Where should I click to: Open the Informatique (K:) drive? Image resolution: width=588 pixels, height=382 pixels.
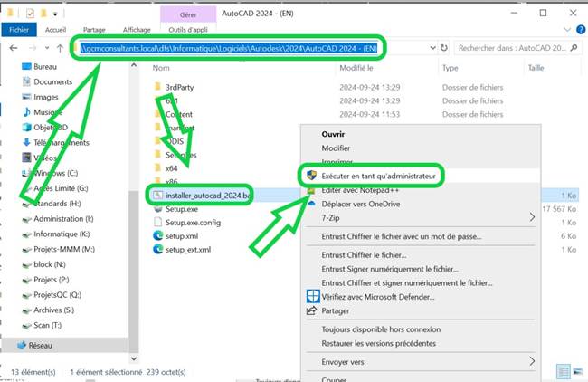(x=62, y=234)
